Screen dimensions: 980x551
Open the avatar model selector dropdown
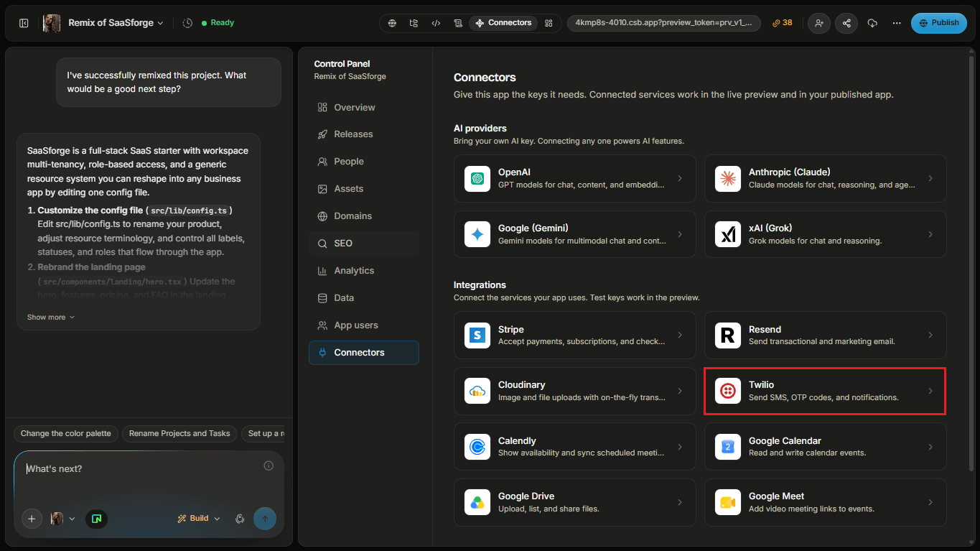pos(63,519)
